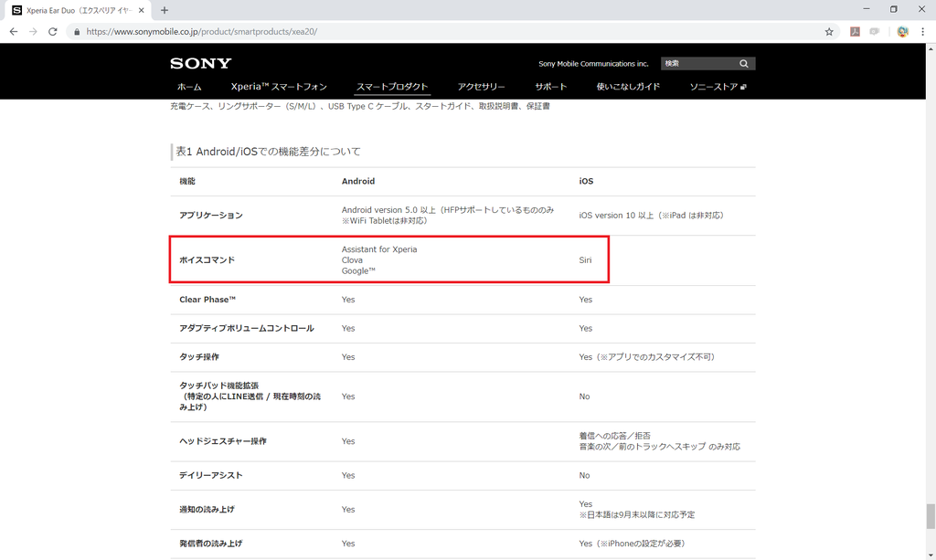Click the SONY logo
The height and width of the screenshot is (560, 936).
click(x=200, y=63)
